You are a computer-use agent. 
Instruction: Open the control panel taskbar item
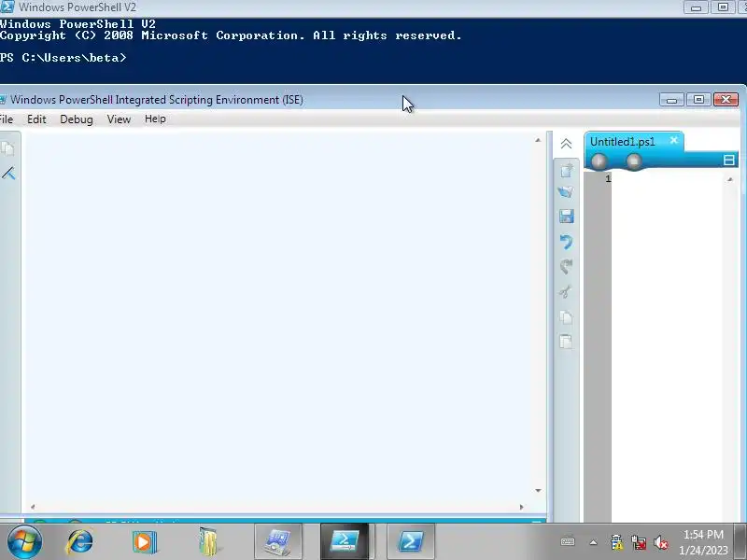[x=277, y=541]
